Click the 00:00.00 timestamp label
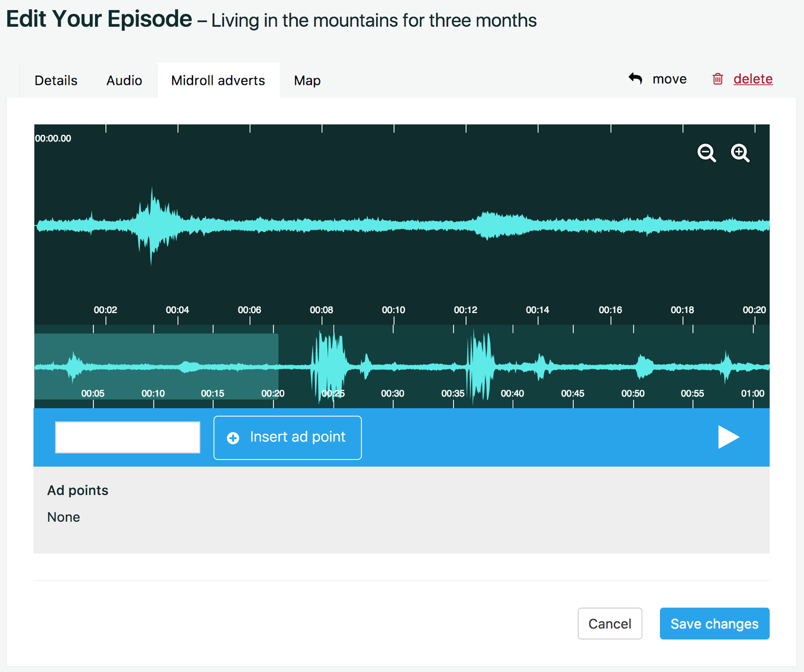 53,138
